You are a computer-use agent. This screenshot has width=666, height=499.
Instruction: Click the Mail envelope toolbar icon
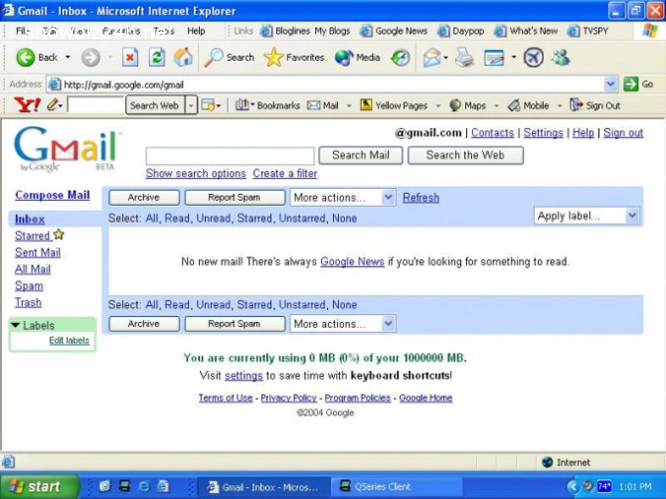432,57
